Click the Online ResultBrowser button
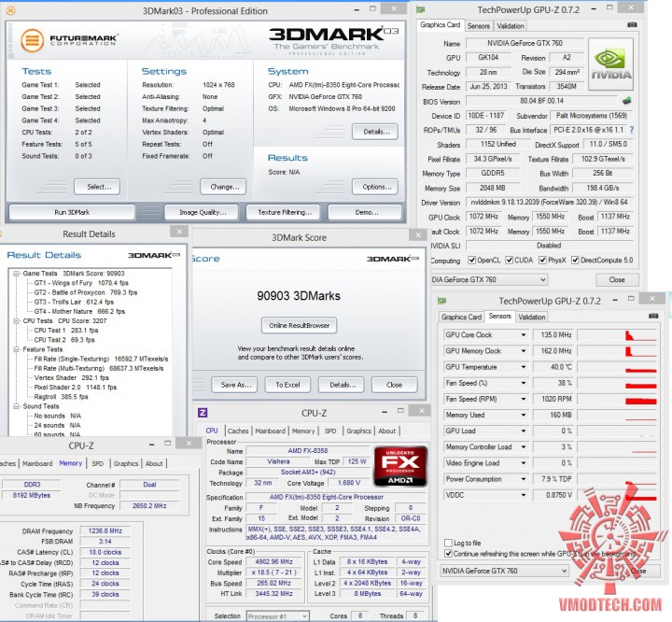Image resolution: width=672 pixels, height=622 pixels. 300,325
